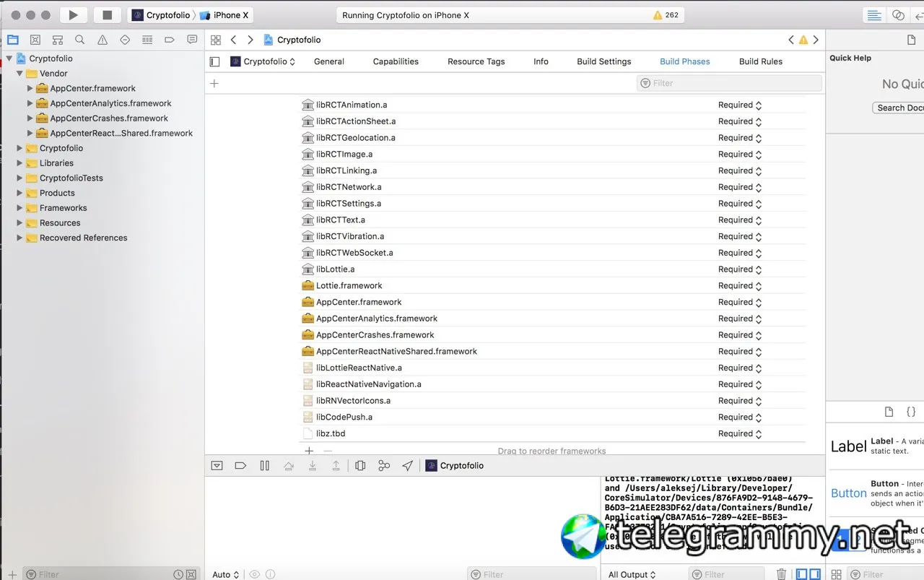This screenshot has width=924, height=580.
Task: Toggle source-control status filter in navigator
Action: coord(191,575)
